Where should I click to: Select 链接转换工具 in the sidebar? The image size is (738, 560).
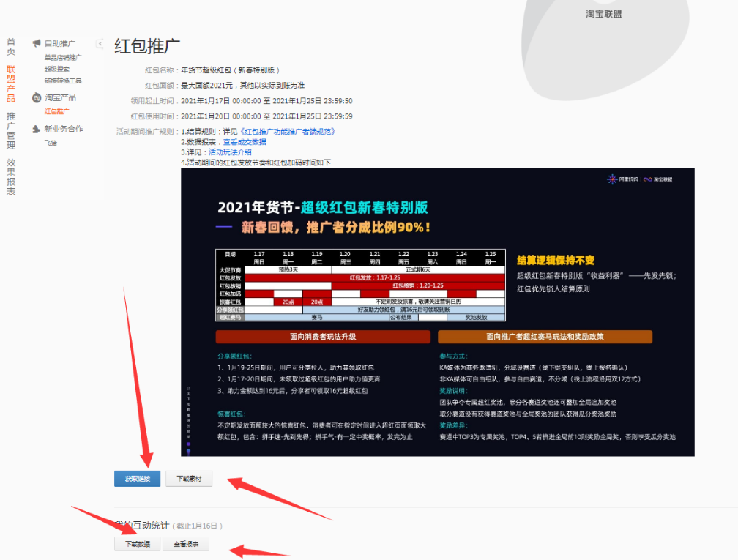coord(63,81)
